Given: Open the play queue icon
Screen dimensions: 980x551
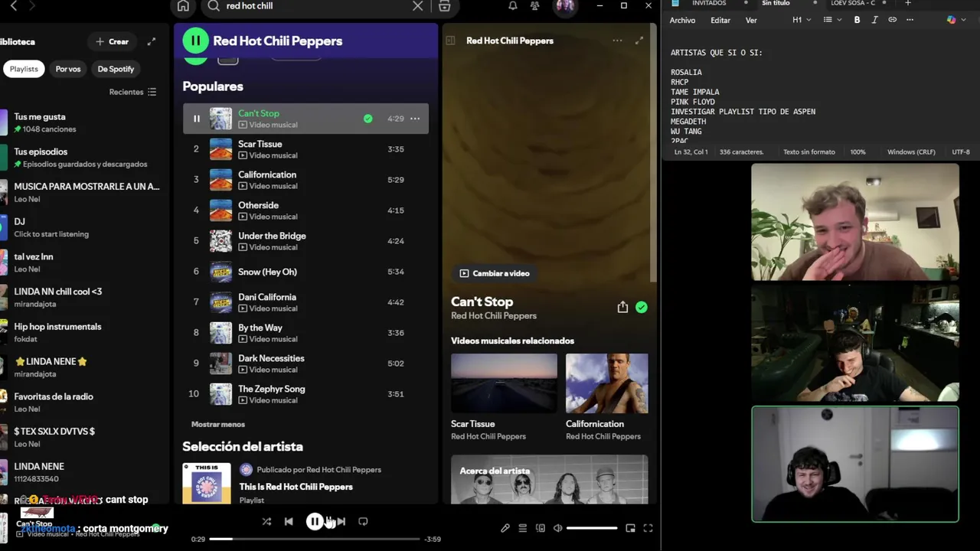Looking at the screenshot, I should (x=522, y=528).
